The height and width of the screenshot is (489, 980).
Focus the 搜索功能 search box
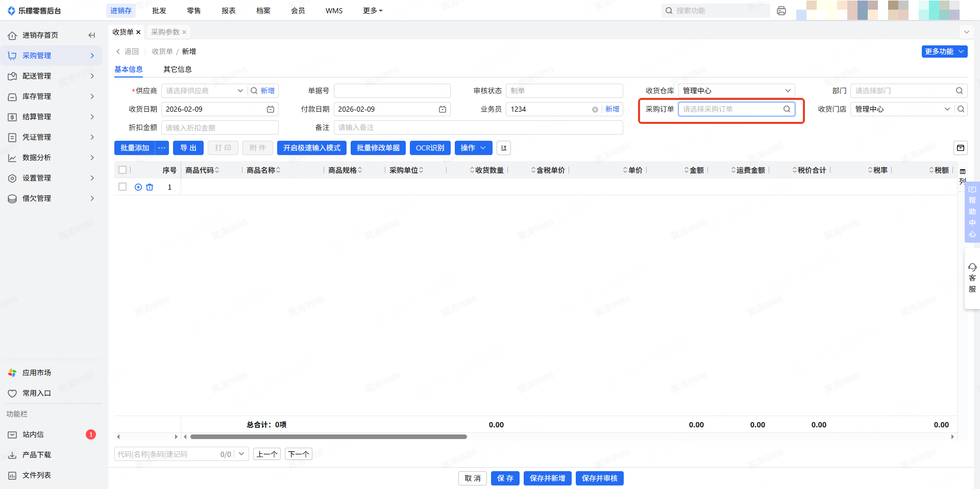click(716, 11)
